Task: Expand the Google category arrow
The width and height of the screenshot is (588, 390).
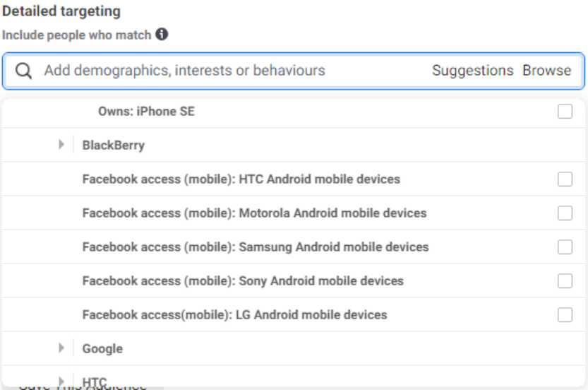Action: [62, 348]
